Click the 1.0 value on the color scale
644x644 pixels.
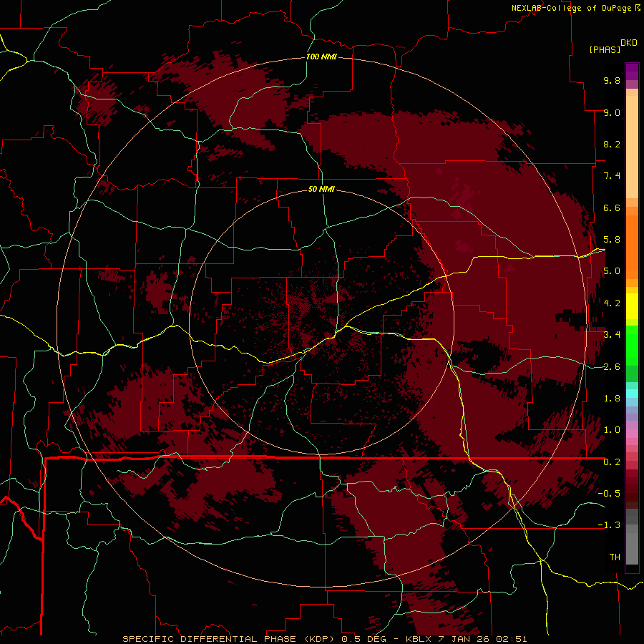[612, 430]
